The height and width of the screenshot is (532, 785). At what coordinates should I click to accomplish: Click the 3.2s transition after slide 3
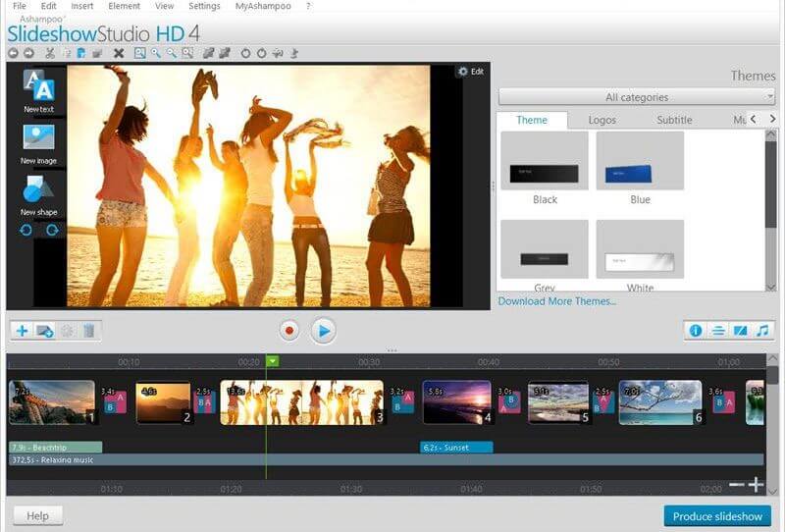click(x=403, y=401)
